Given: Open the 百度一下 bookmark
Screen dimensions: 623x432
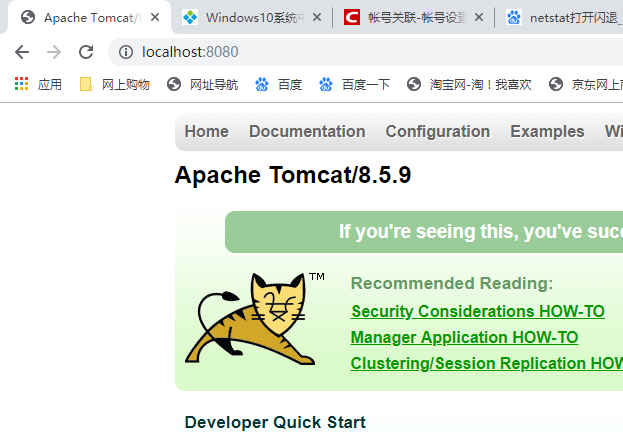Looking at the screenshot, I should [354, 84].
